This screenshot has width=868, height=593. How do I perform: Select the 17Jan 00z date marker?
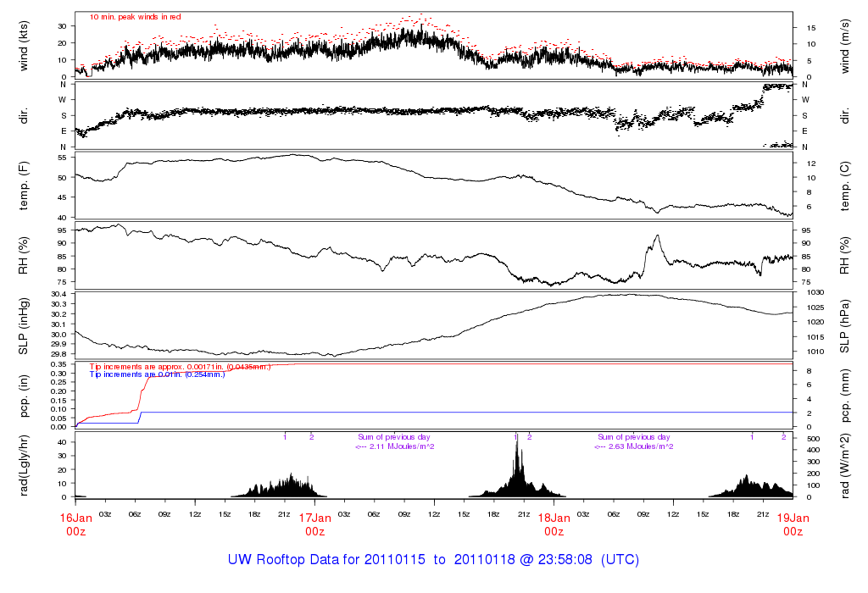(314, 524)
